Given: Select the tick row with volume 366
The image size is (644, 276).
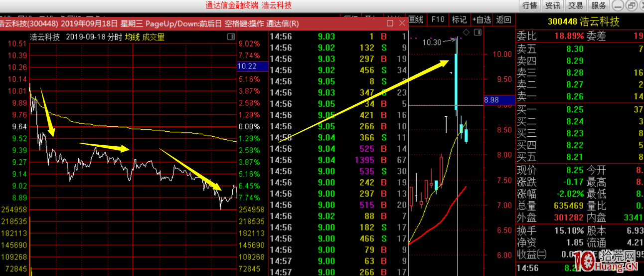Looking at the screenshot, I should 338,138.
